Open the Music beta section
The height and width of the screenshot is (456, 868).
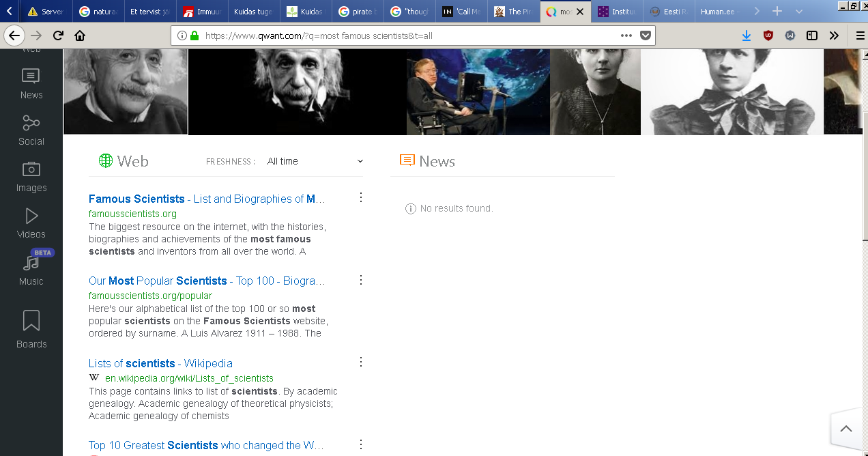[x=31, y=270]
